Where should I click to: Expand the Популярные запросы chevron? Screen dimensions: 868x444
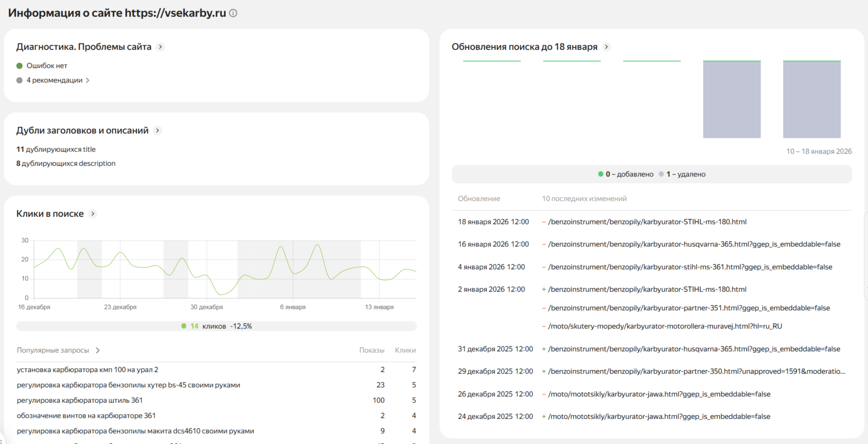[98, 350]
